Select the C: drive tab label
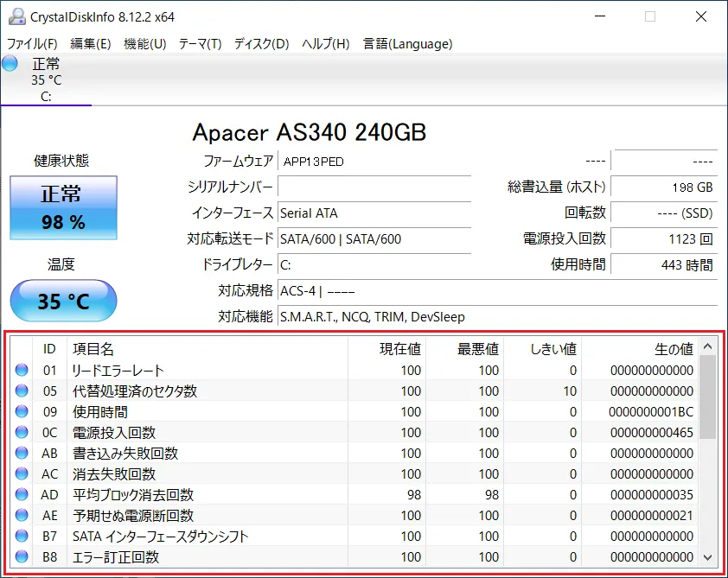728x578 pixels. pos(46,97)
